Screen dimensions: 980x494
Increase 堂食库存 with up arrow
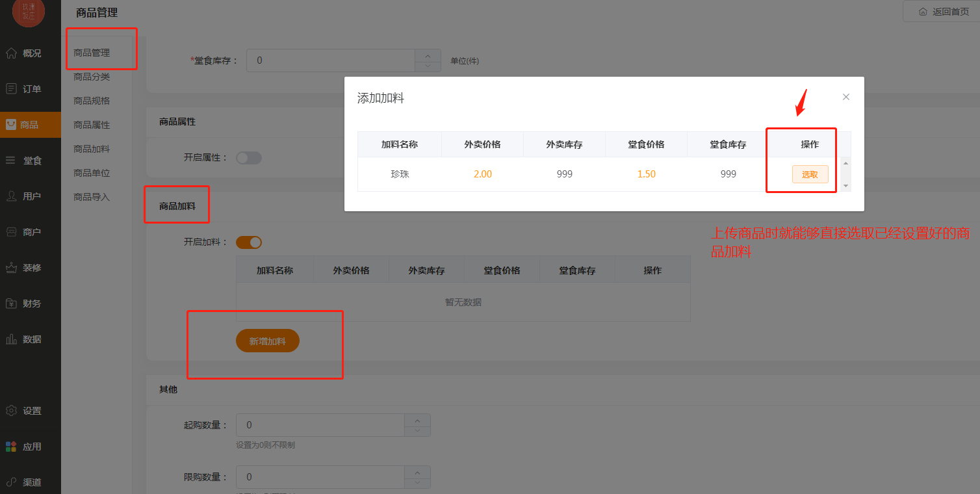[x=428, y=55]
